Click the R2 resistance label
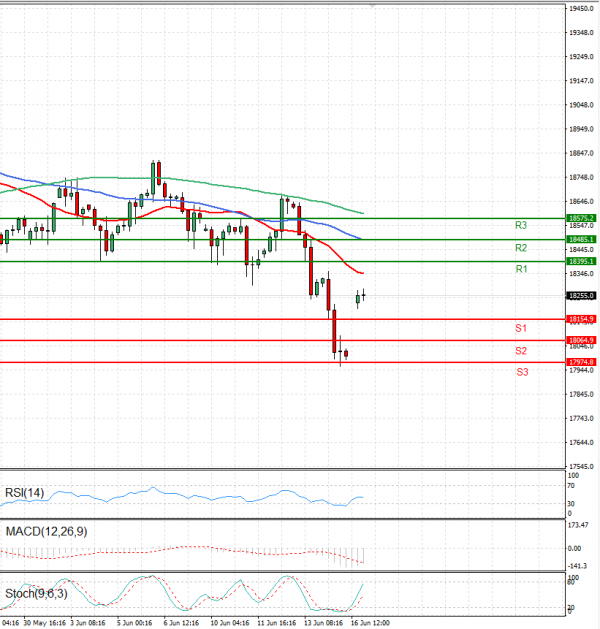Screen dimensions: 600x629 click(x=521, y=248)
